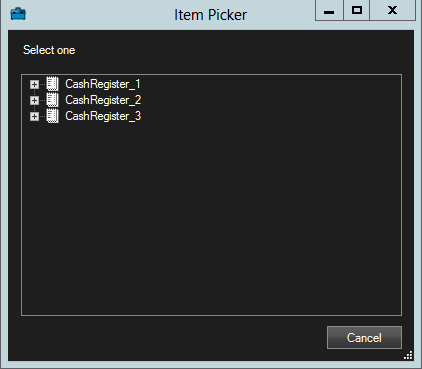Select the CashRegister_2 item label
422x369 pixels.
coord(103,100)
